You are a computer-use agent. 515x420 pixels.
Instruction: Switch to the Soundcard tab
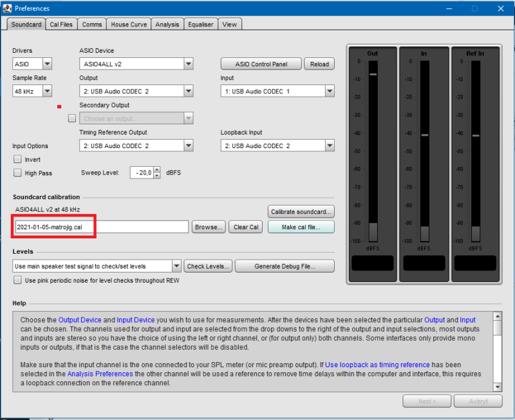pos(26,24)
